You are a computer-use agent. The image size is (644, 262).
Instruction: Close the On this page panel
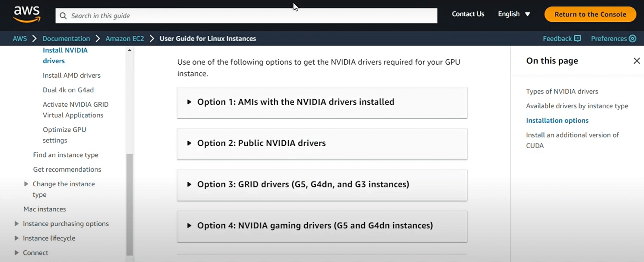pos(636,61)
